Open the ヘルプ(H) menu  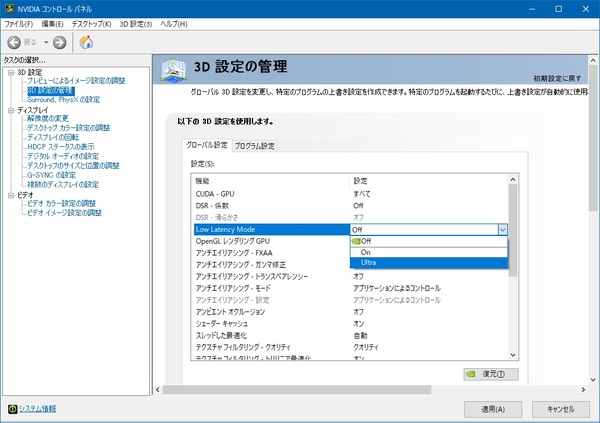click(174, 24)
